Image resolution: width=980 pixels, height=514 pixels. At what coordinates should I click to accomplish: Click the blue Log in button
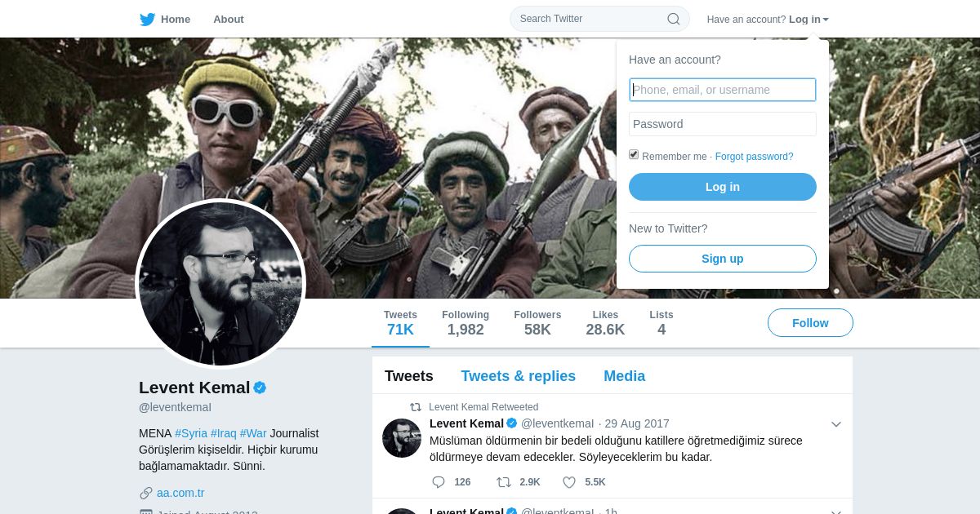click(723, 187)
